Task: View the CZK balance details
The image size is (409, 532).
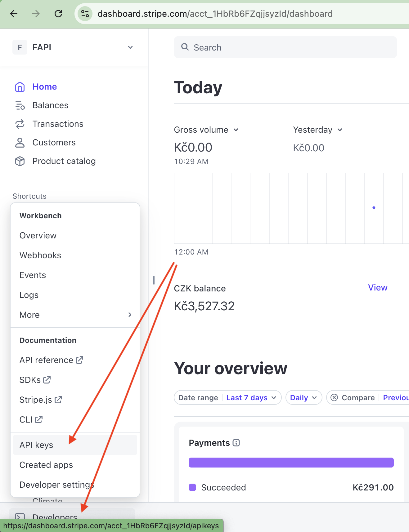Action: [x=378, y=288]
